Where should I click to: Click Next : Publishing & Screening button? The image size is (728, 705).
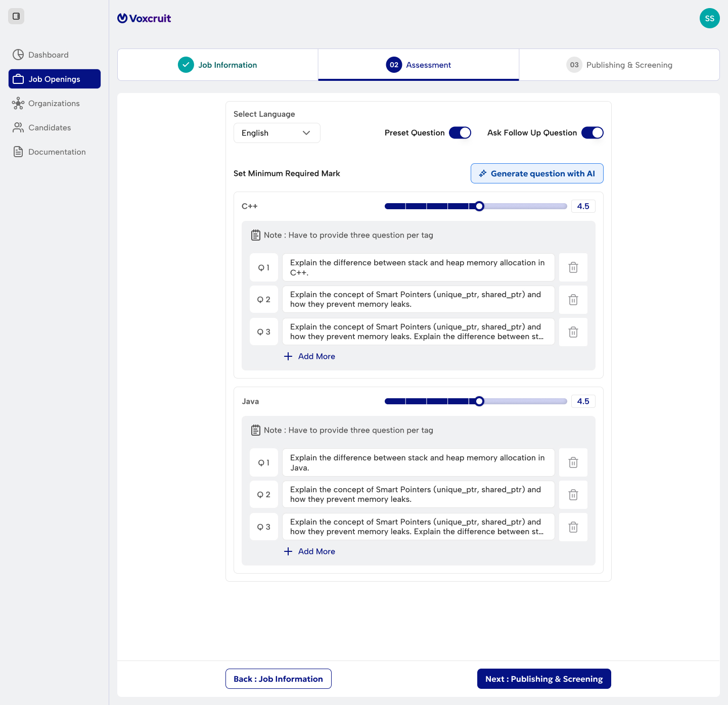pos(544,679)
